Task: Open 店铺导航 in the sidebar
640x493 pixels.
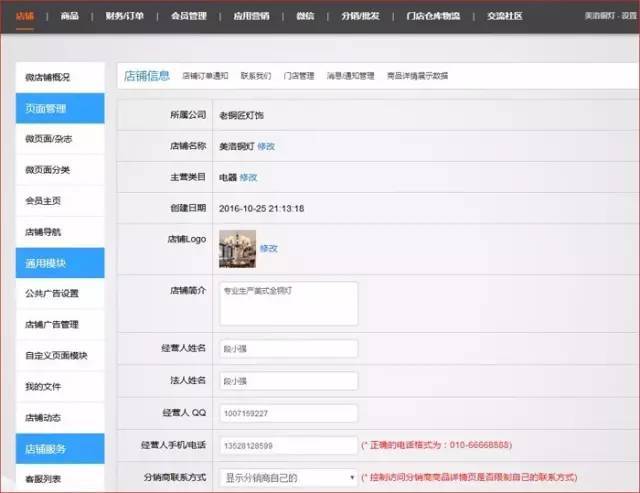Action: coord(60,232)
